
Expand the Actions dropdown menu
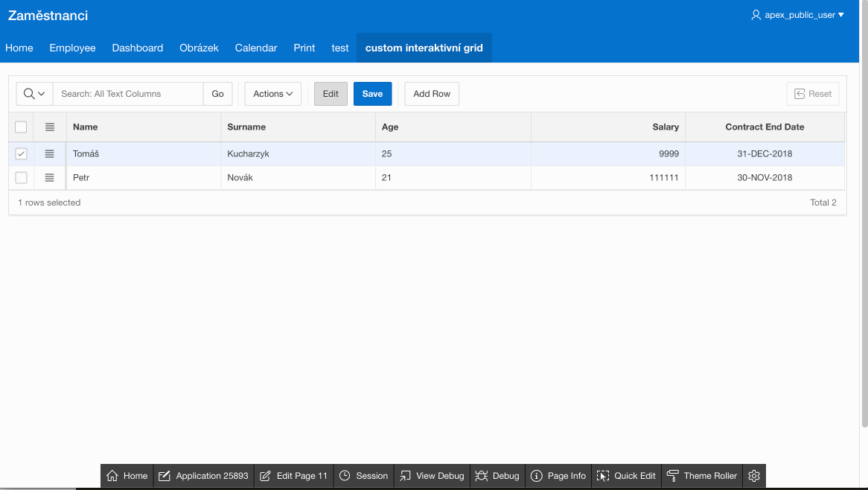point(272,94)
